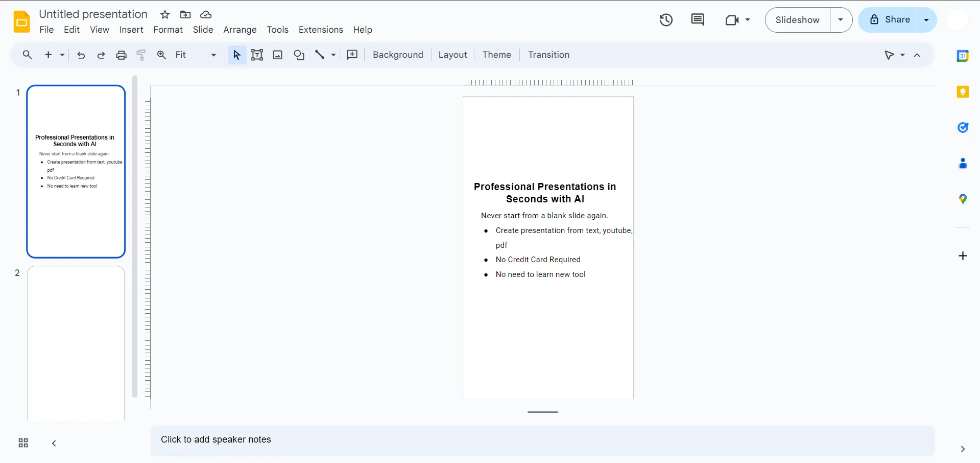Viewport: 980px width, 463px height.
Task: Click the Background button
Action: [x=398, y=55]
